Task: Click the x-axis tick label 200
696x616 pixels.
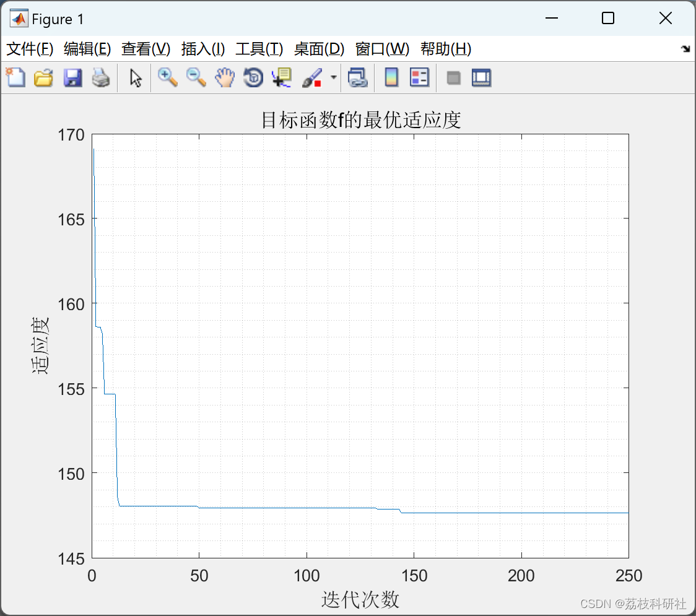Action: tap(521, 576)
